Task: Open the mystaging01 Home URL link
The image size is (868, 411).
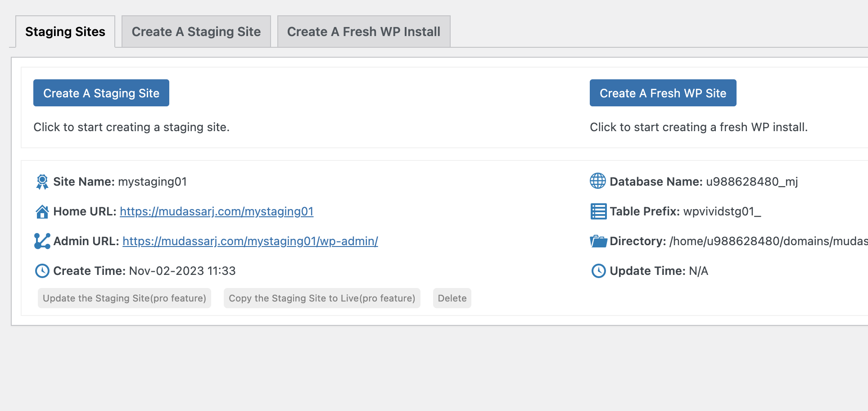Action: click(x=217, y=211)
